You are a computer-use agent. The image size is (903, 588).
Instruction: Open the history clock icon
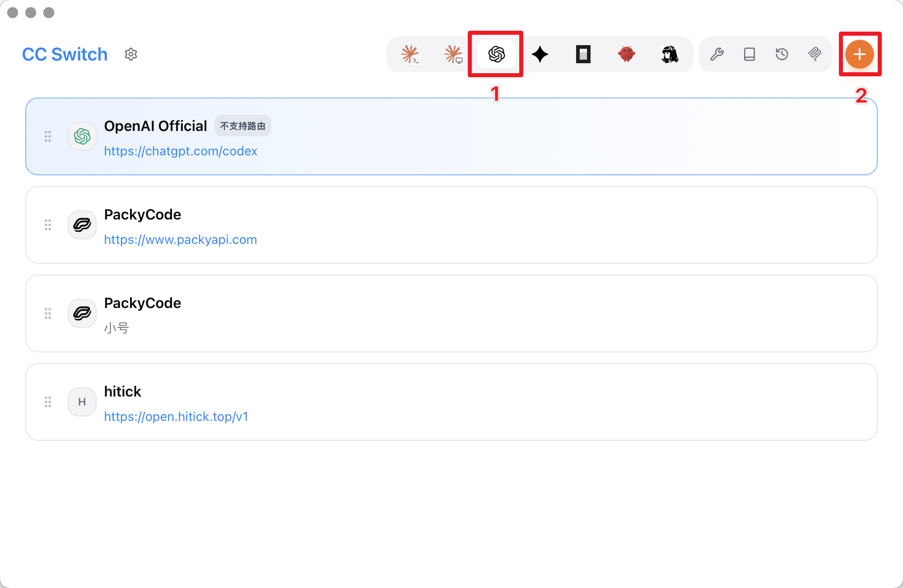(x=782, y=54)
